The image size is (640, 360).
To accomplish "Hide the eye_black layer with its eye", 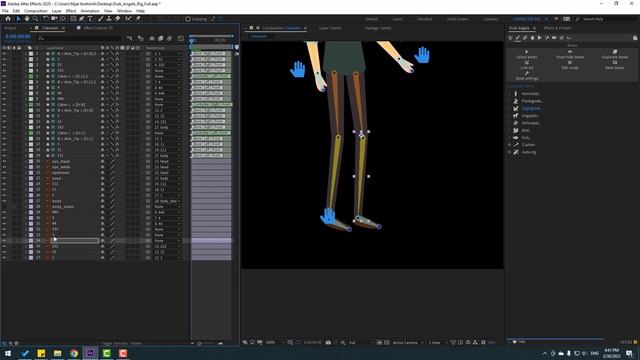I will (x=4, y=161).
